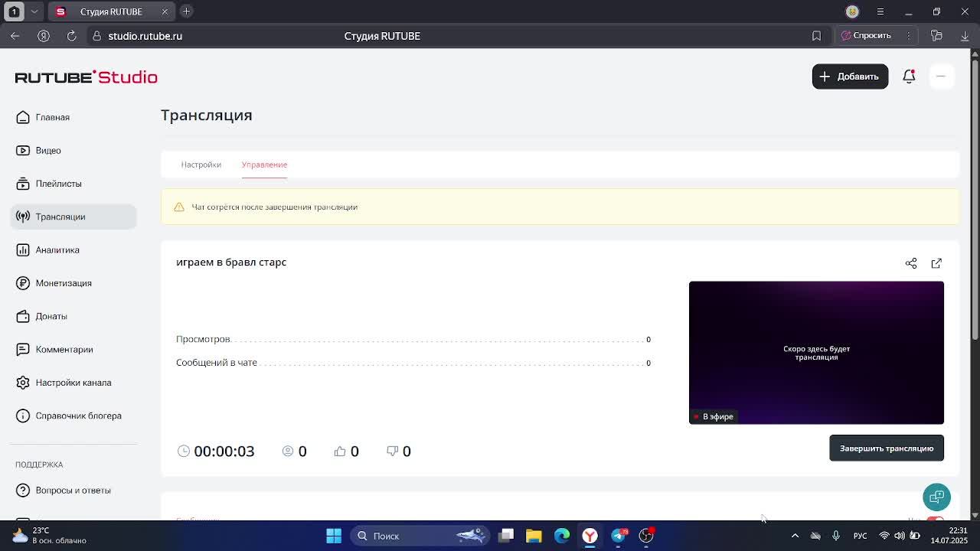Open the support chat bubble
Image resolution: width=980 pixels, height=551 pixels.
[x=936, y=497]
